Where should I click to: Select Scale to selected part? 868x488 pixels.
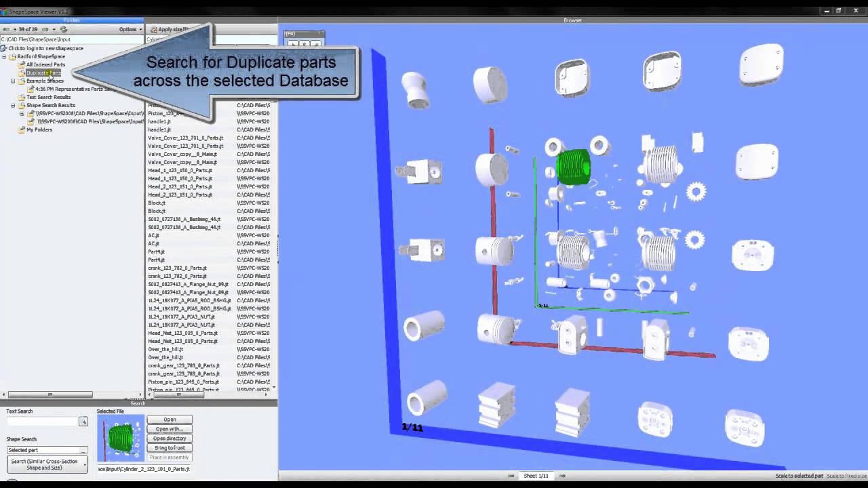click(799, 476)
